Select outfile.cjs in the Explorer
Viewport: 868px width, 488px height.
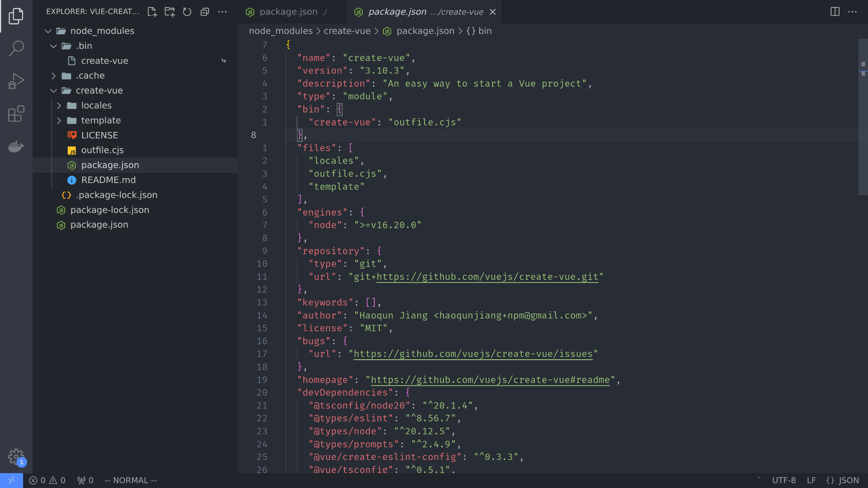[103, 150]
